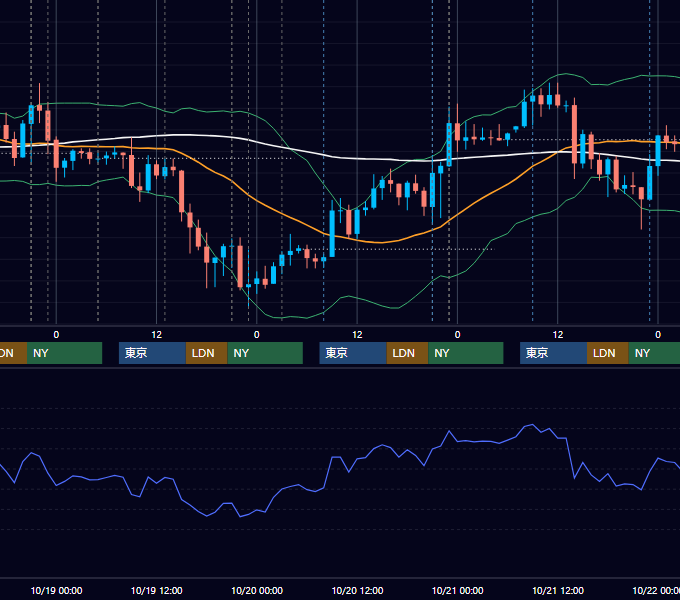The width and height of the screenshot is (680, 600).
Task: Select hour label 12 above 10/20 12:00
Action: 357,335
